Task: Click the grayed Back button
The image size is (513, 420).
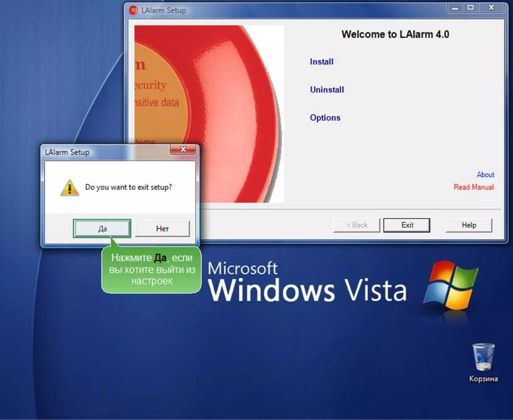Action: click(x=357, y=225)
